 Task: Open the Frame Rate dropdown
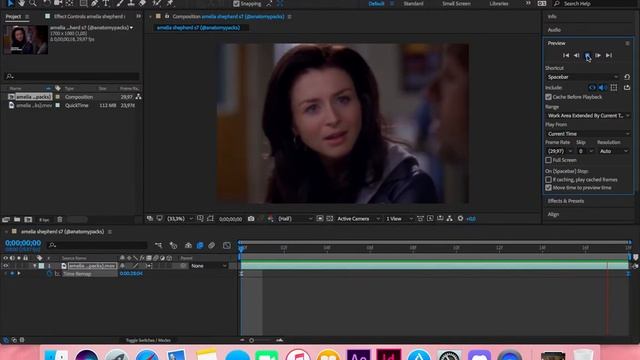tap(560, 151)
